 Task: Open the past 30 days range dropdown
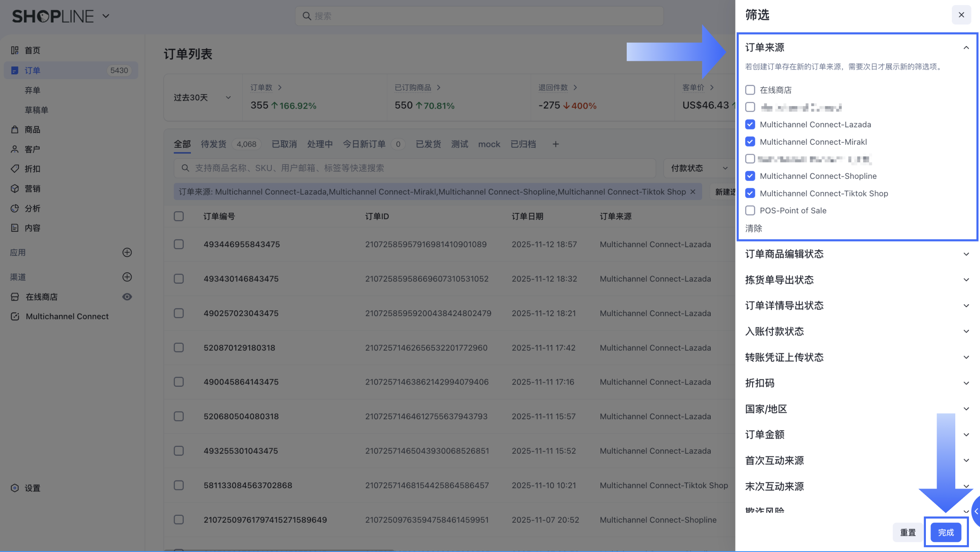coord(202,98)
